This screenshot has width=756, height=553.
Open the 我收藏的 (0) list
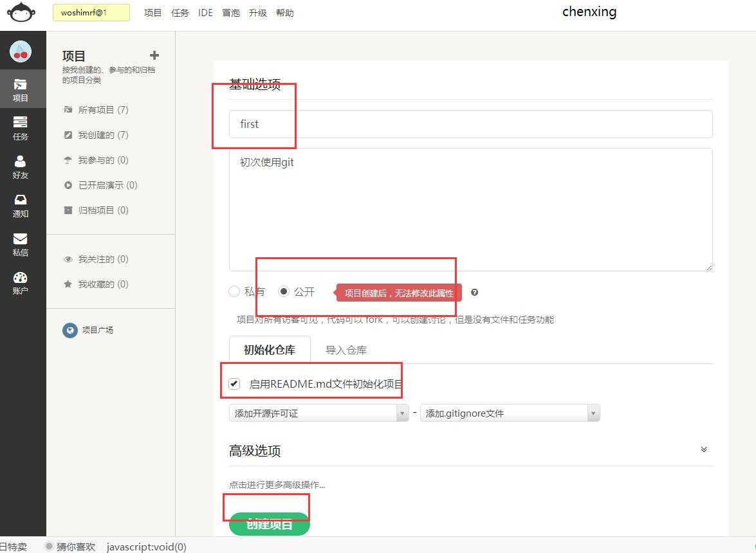coord(103,284)
